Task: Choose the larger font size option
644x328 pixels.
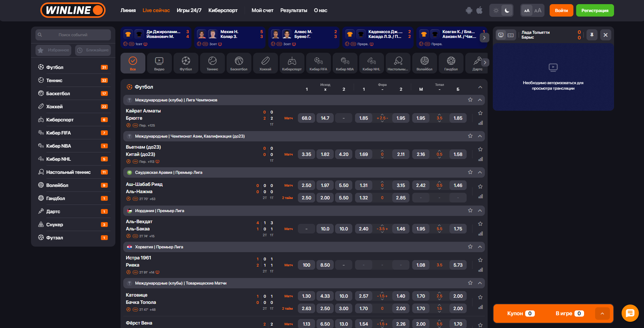Action: coord(538,10)
